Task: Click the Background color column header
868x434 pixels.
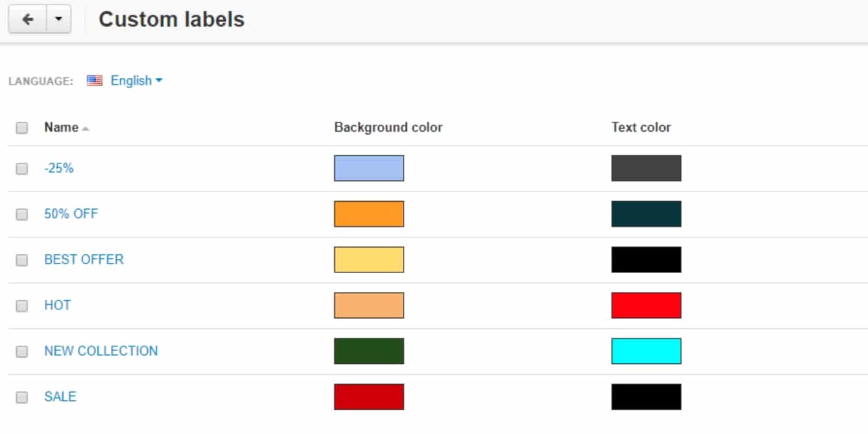Action: coord(388,127)
